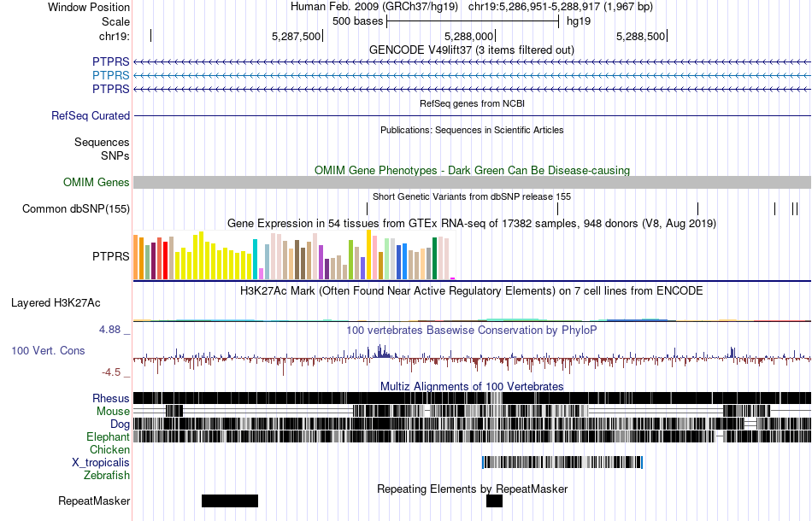
Task: Click the GENCODE V49lift37 track title
Action: click(x=471, y=50)
